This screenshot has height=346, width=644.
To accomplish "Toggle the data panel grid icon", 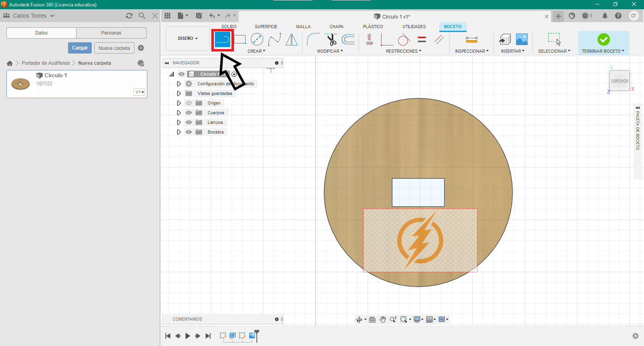I will pyautogui.click(x=167, y=16).
